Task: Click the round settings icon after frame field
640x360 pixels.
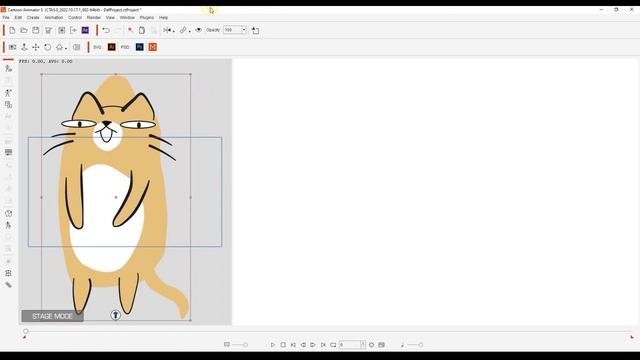Action: (x=371, y=345)
